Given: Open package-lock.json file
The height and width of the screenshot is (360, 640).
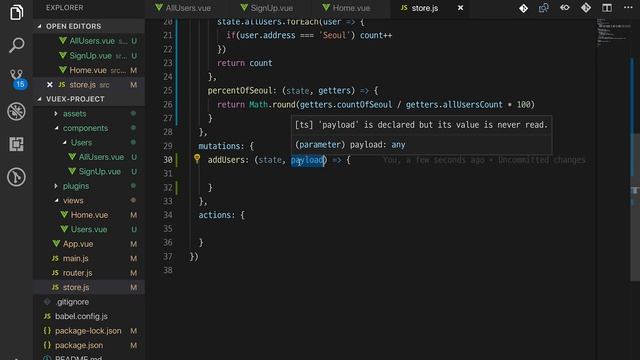Looking at the screenshot, I should coord(88,331).
